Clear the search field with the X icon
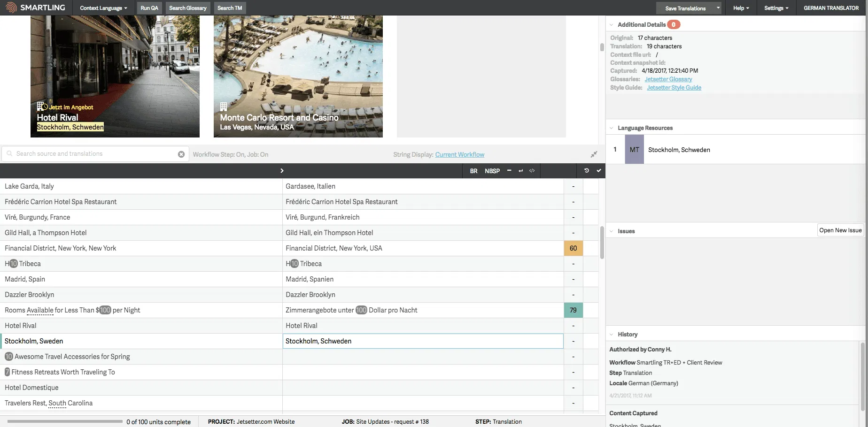Image resolution: width=868 pixels, height=427 pixels. pos(181,154)
